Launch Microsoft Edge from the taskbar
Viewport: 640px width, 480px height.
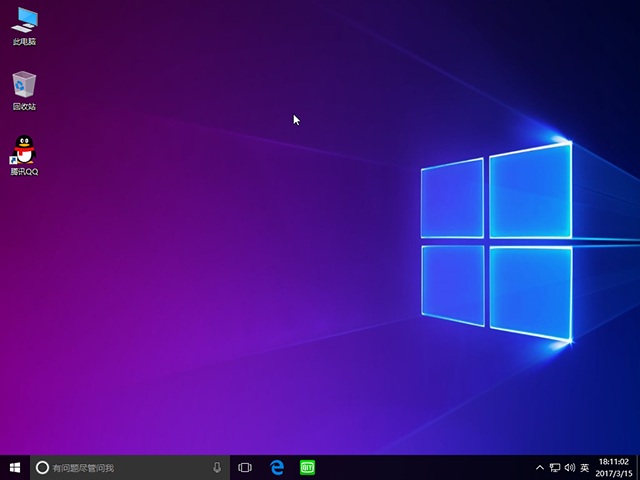(277, 467)
